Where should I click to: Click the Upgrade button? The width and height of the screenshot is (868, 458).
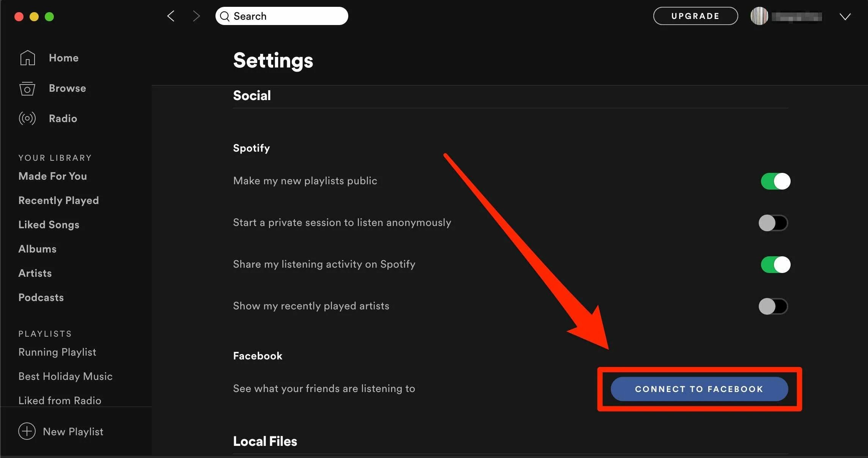coord(695,16)
